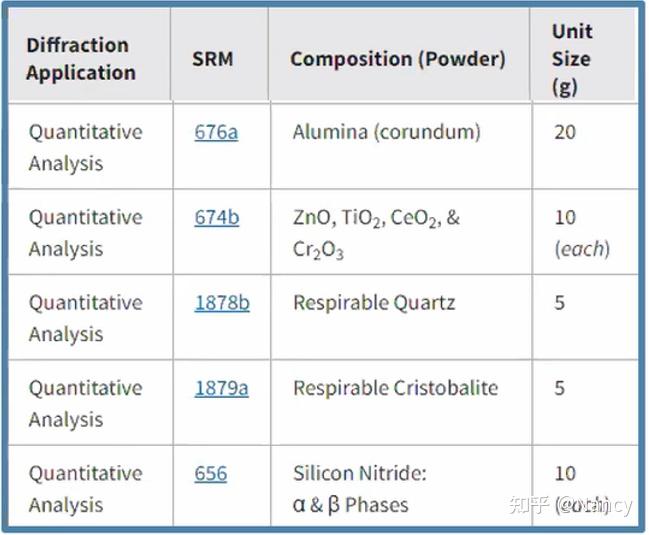Click the ZnO, TiO2, CeO2 composition cell
This screenshot has width=649, height=535.
point(376,233)
